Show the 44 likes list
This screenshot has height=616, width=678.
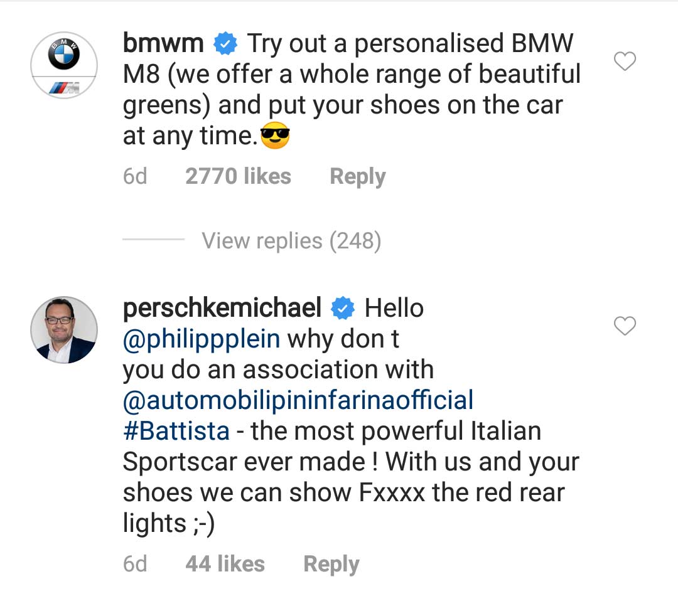pyautogui.click(x=225, y=564)
